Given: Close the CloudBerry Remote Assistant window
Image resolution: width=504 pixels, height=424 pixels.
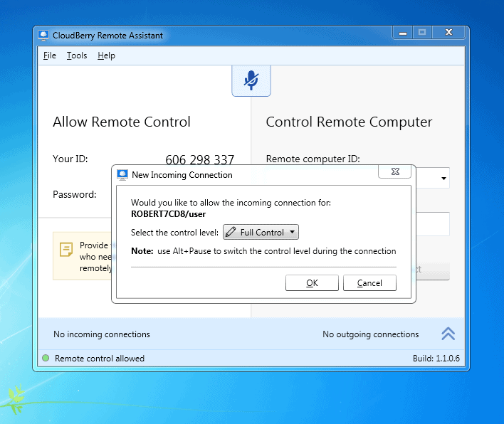Looking at the screenshot, I should pos(448,33).
